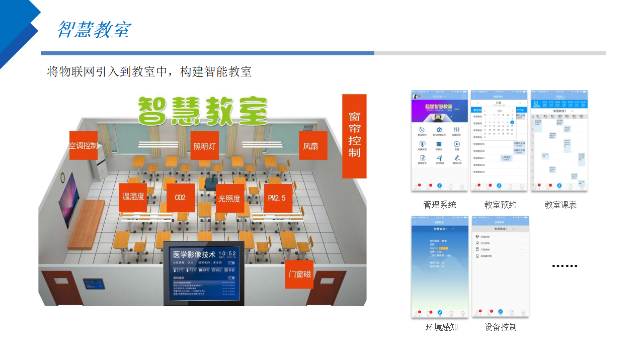This screenshot has width=644, height=362.
Task: Select highlighted date 9 in May calendar
Action: tap(512, 122)
